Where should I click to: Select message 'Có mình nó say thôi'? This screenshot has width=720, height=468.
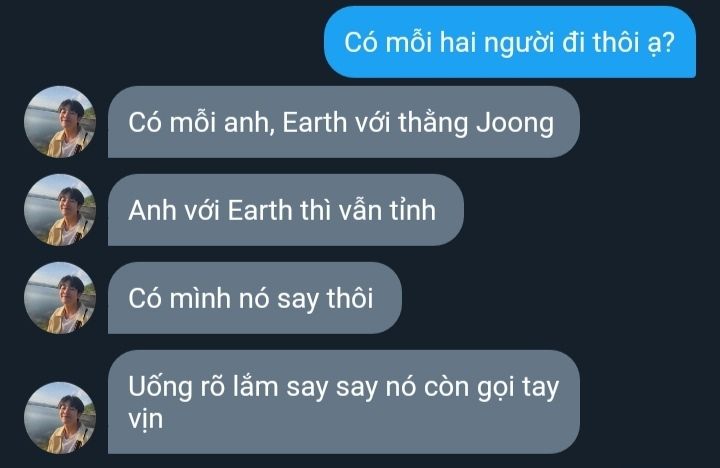(255, 298)
